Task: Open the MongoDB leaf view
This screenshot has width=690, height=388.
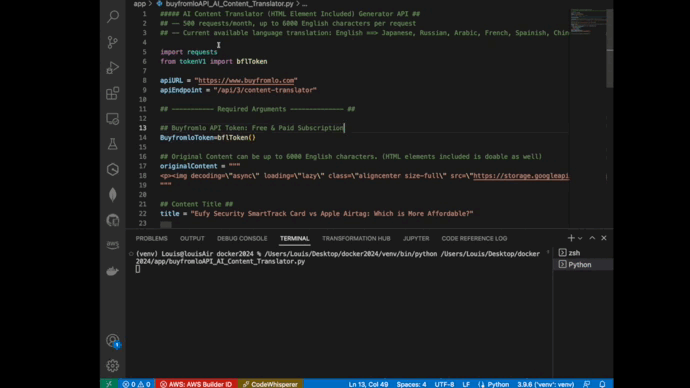Action: [113, 195]
